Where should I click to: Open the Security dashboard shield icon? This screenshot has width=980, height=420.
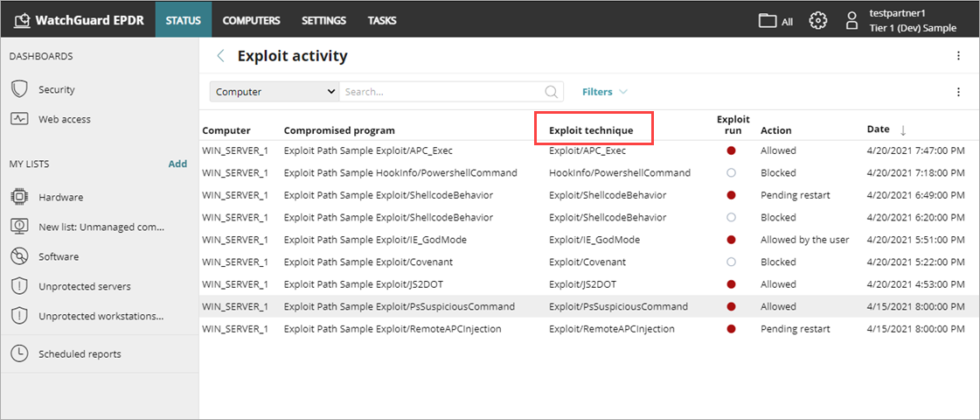click(x=19, y=89)
